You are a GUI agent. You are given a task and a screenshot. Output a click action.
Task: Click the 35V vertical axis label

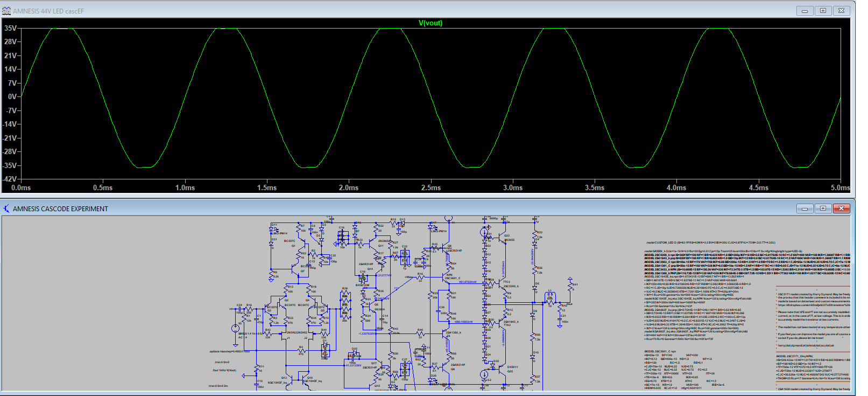(x=10, y=28)
